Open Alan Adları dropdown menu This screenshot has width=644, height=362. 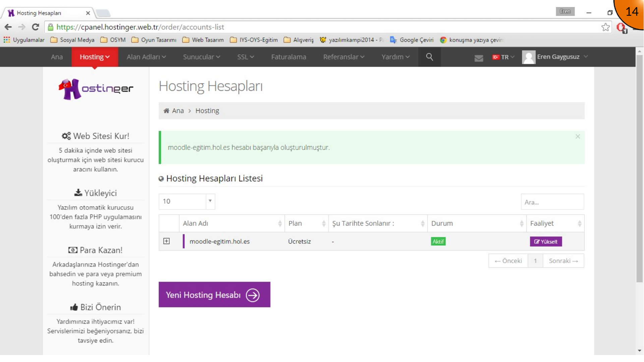click(146, 57)
